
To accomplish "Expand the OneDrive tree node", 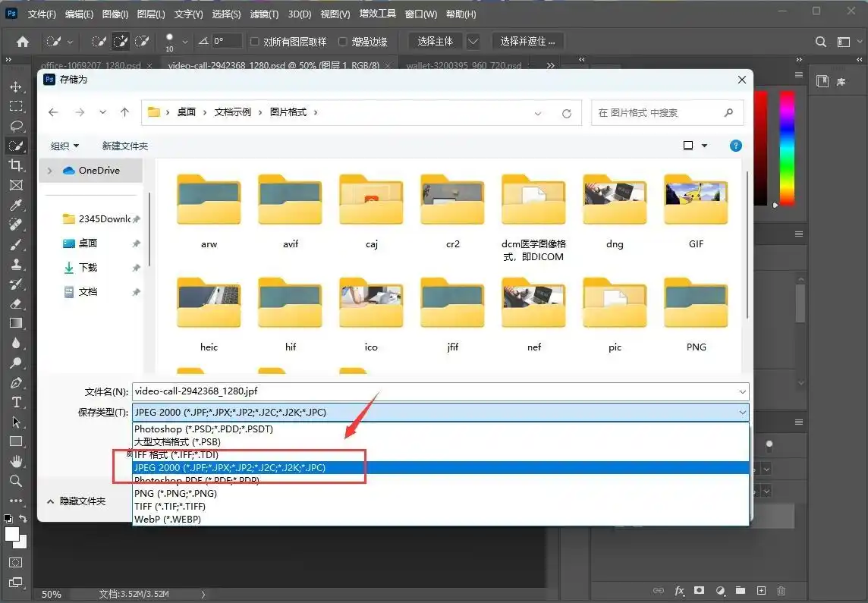I will click(x=50, y=171).
